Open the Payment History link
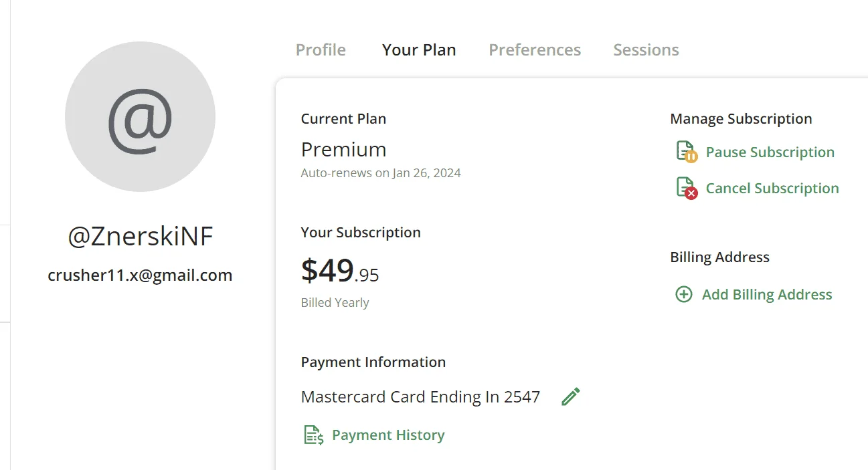 tap(388, 435)
